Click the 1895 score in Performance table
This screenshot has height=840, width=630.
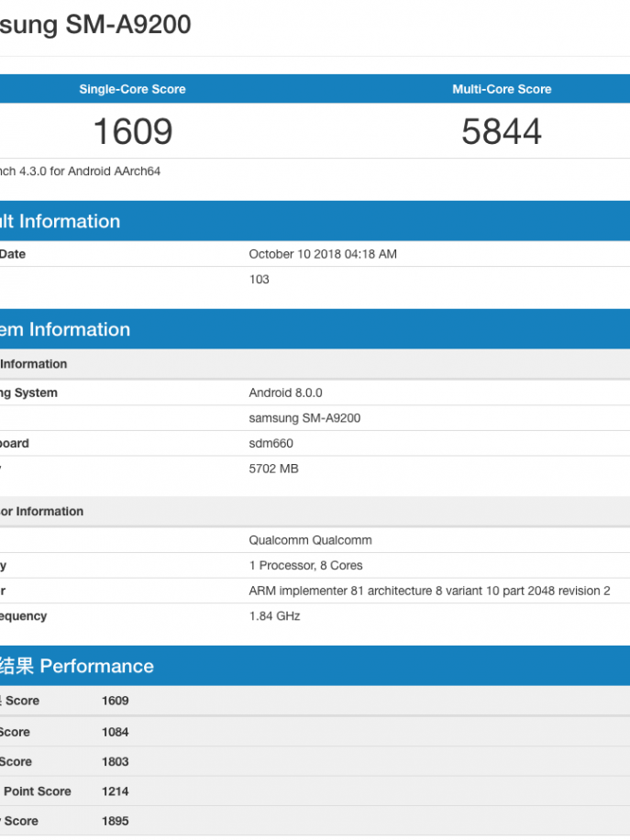point(116,821)
